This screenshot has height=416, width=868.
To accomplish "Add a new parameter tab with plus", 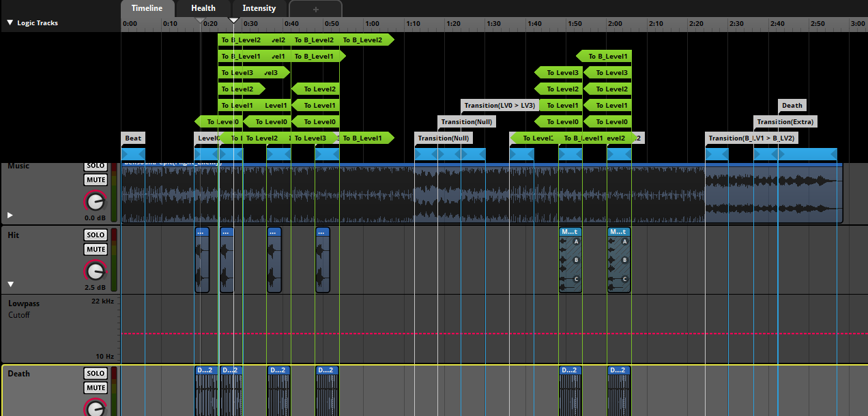I will 315,10.
